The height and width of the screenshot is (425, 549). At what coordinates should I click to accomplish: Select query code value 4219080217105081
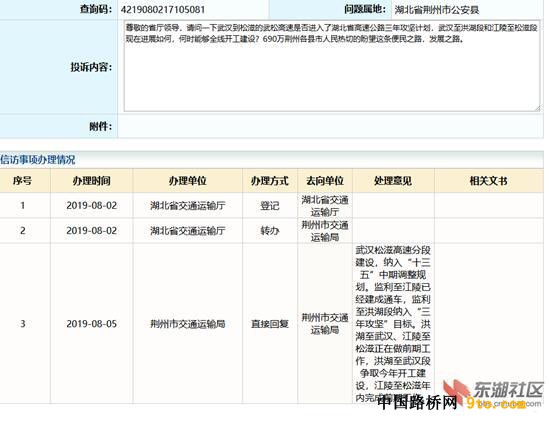click(x=163, y=9)
